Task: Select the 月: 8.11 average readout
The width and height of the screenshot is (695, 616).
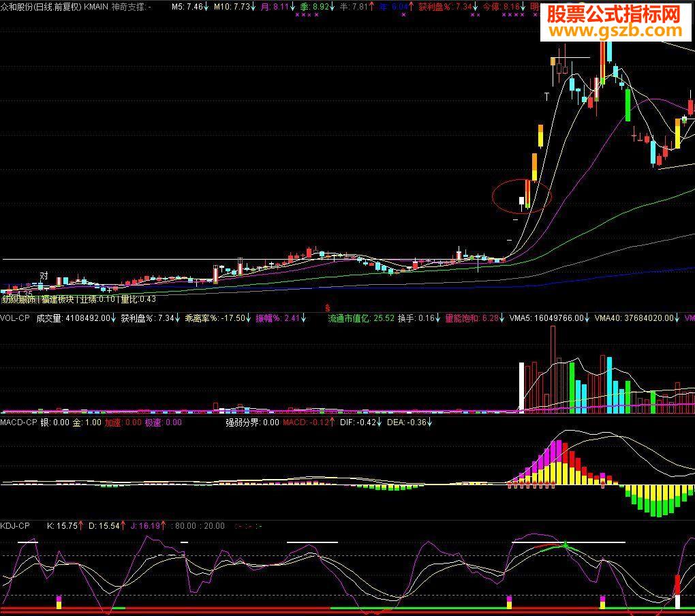Action: pyautogui.click(x=277, y=7)
